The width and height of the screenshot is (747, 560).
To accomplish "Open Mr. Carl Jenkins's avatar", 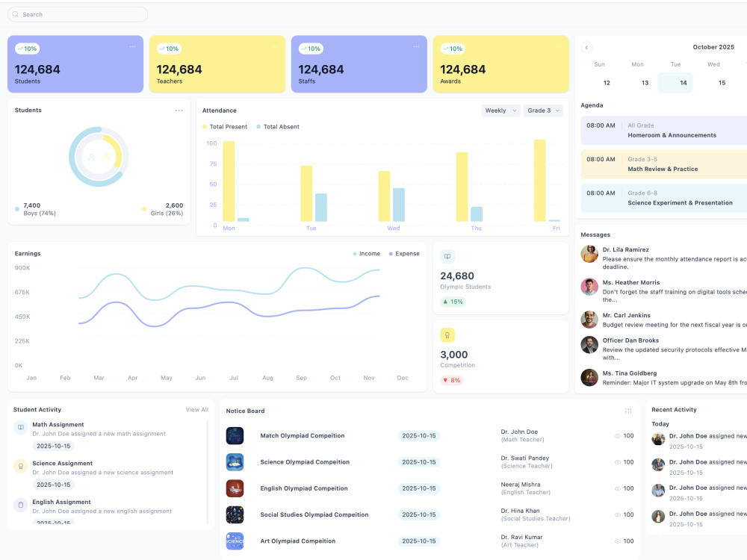I will [589, 320].
